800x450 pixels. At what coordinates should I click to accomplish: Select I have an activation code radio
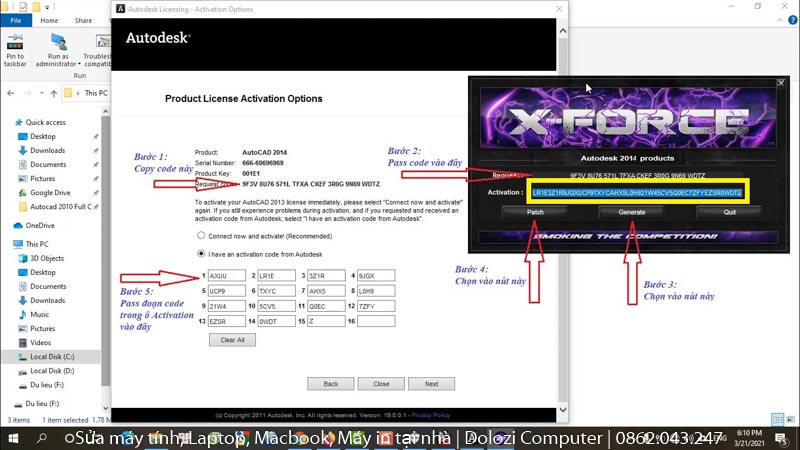[x=201, y=254]
